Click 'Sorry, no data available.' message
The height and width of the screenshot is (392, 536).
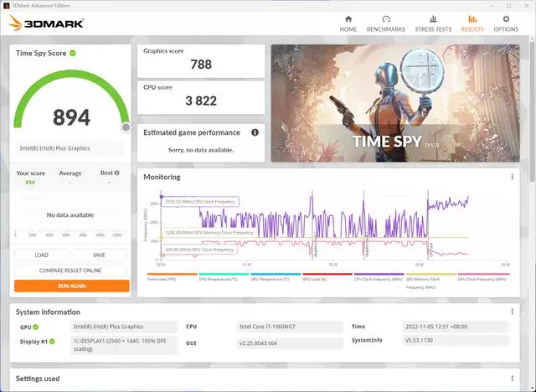point(201,150)
